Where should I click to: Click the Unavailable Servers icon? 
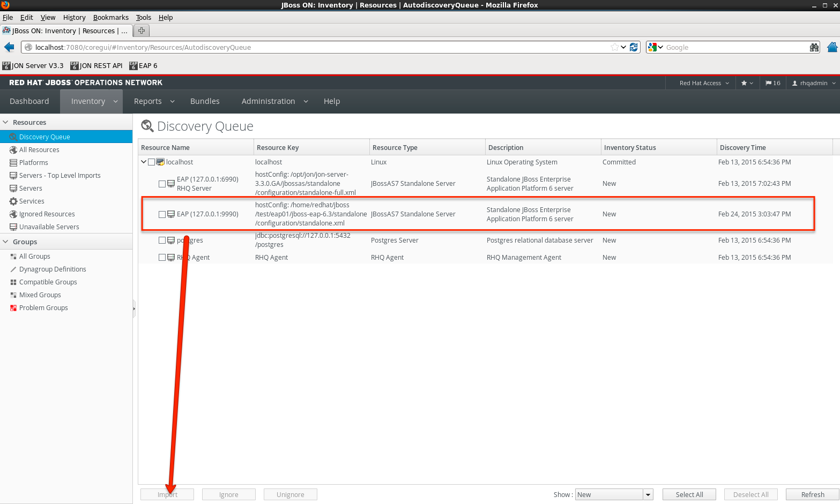click(13, 227)
